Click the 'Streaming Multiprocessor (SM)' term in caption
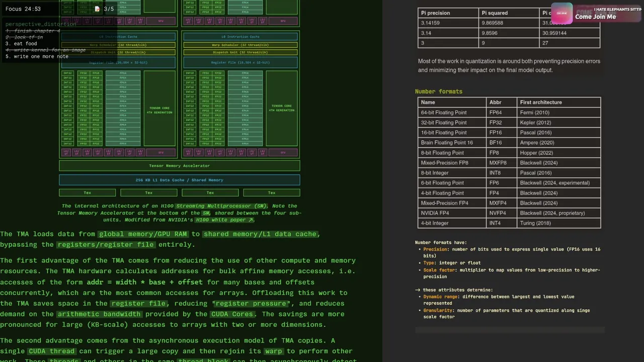 point(222,206)
